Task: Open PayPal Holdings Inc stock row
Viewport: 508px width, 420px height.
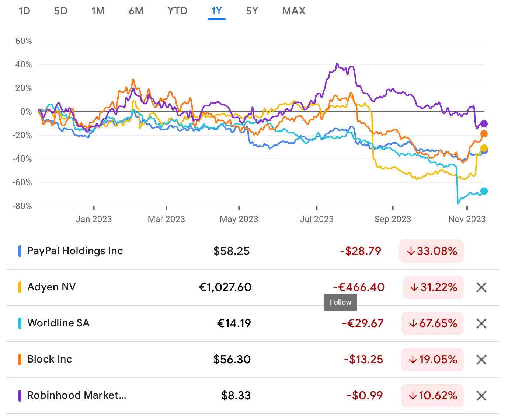Action: click(x=253, y=251)
